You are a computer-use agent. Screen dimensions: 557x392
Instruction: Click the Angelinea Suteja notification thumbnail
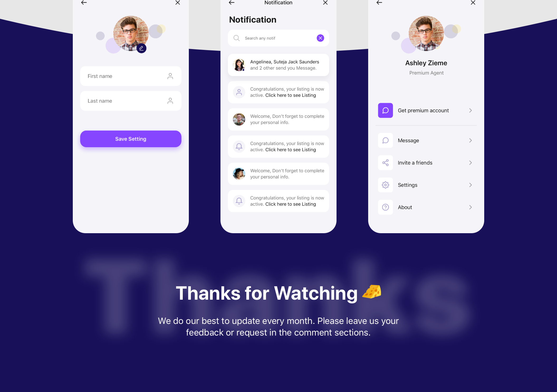[x=238, y=64]
